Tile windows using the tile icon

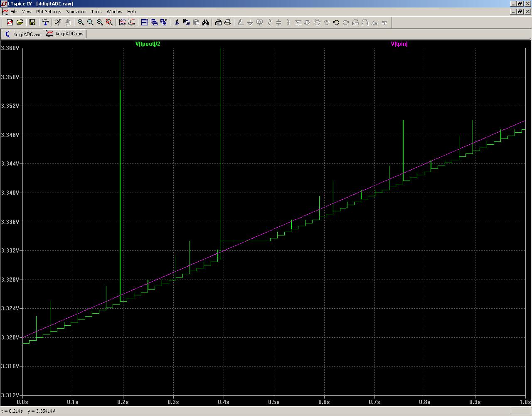point(145,22)
